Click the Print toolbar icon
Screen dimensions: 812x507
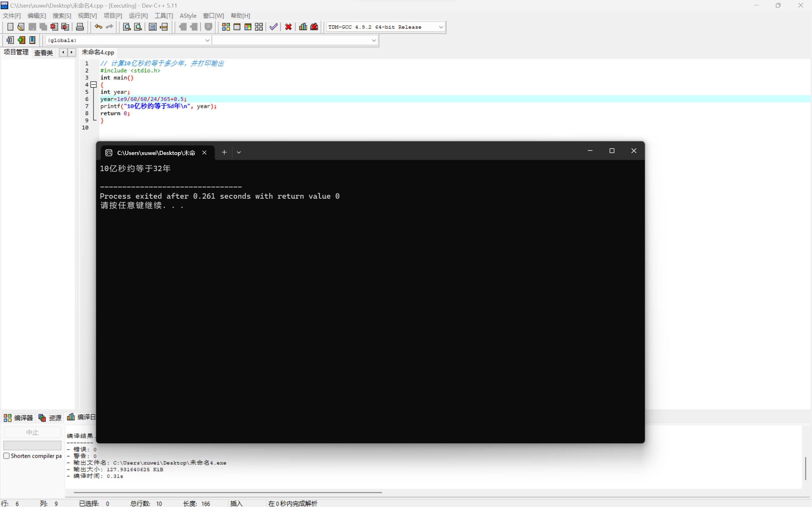pos(80,27)
